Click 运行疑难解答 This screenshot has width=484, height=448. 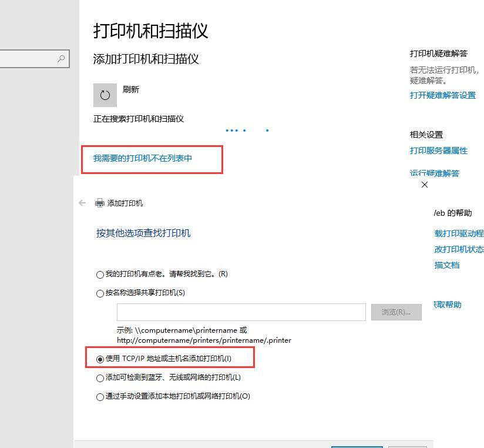click(x=435, y=173)
